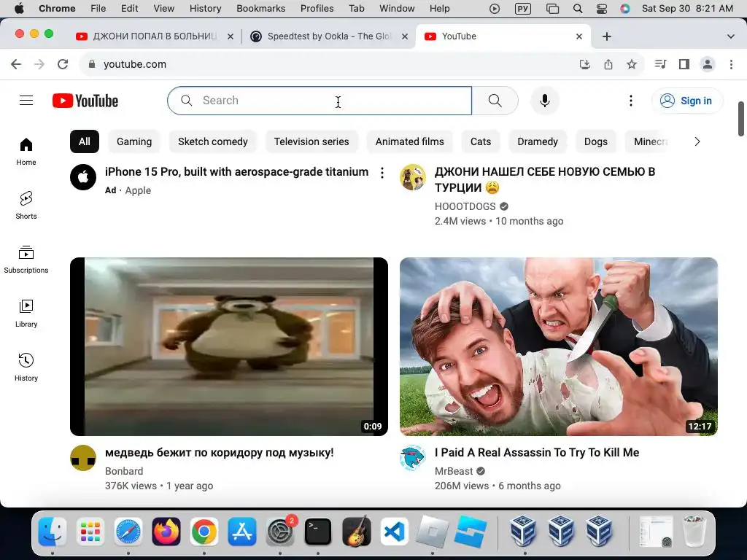This screenshot has height=560, width=747.
Task: Start voice search with microphone icon
Action: (544, 101)
